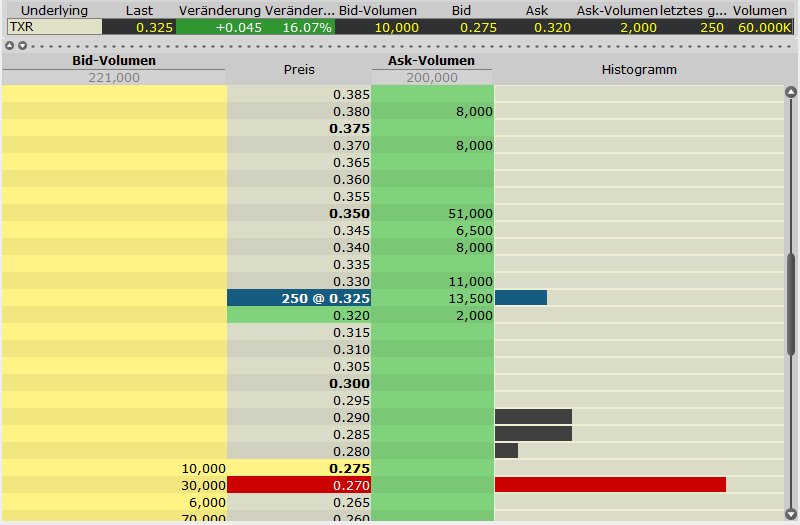Click the scroll-up arrow of the scrollbar
800x525 pixels.
coord(791,93)
